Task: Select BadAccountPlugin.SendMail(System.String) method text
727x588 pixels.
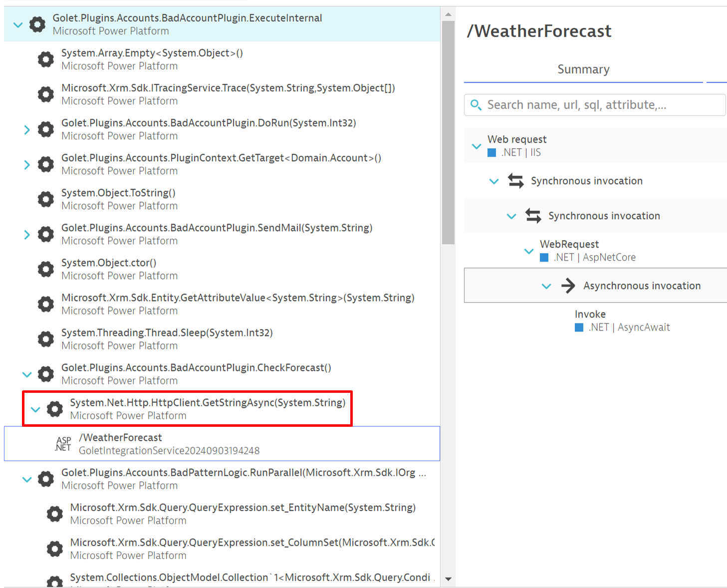Action: (217, 228)
